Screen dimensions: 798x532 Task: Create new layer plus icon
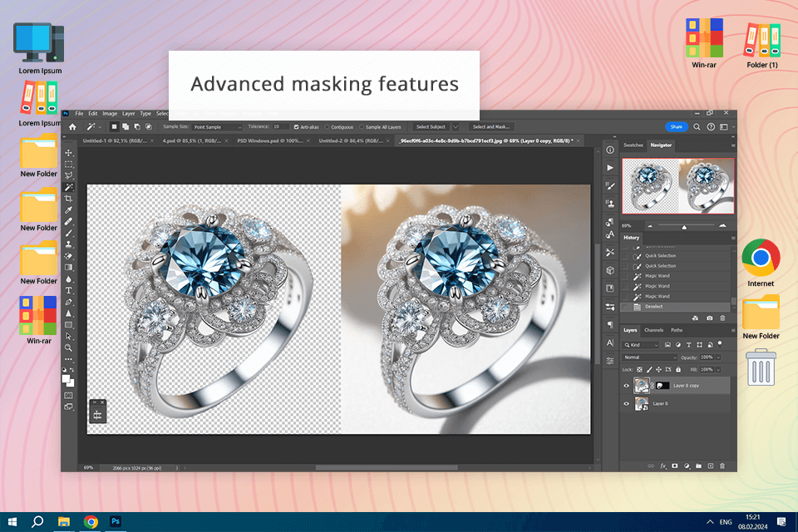coord(711,465)
